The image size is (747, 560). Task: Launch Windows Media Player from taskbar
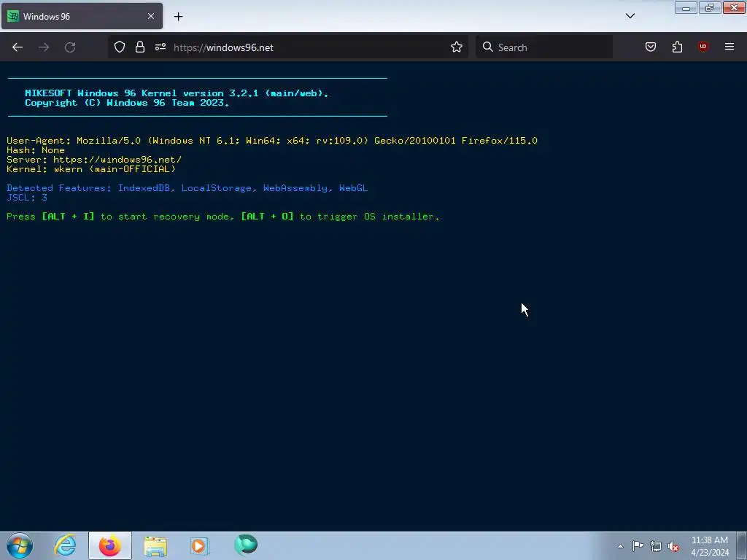tap(199, 545)
